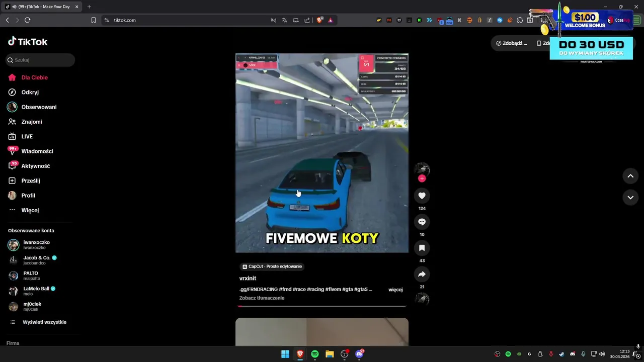Bookmark the video to favorites
This screenshot has width=644, height=362.
[x=422, y=248]
